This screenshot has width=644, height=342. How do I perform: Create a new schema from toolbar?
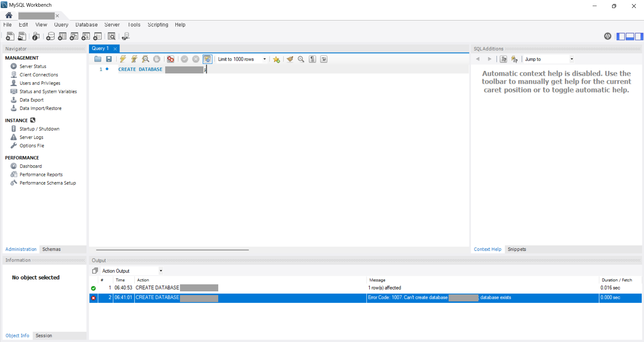(50, 36)
